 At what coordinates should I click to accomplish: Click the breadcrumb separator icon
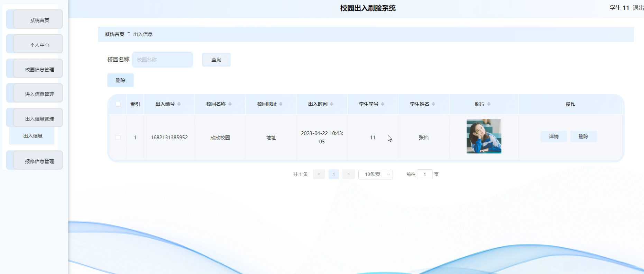[x=129, y=34]
